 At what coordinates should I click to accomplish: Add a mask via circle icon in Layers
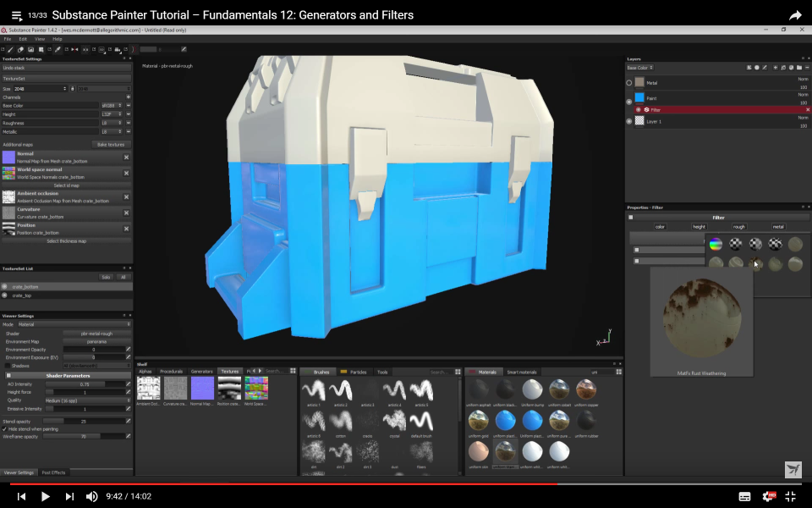point(756,68)
